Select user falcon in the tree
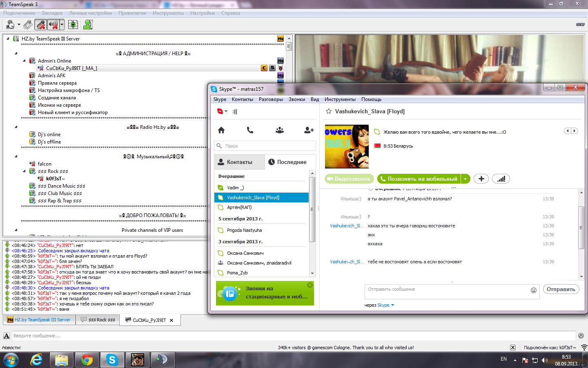The image size is (588, 368). (45, 164)
